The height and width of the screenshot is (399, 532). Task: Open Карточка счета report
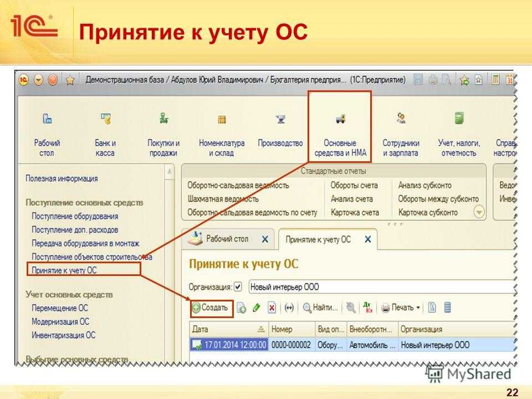pyautogui.click(x=355, y=213)
